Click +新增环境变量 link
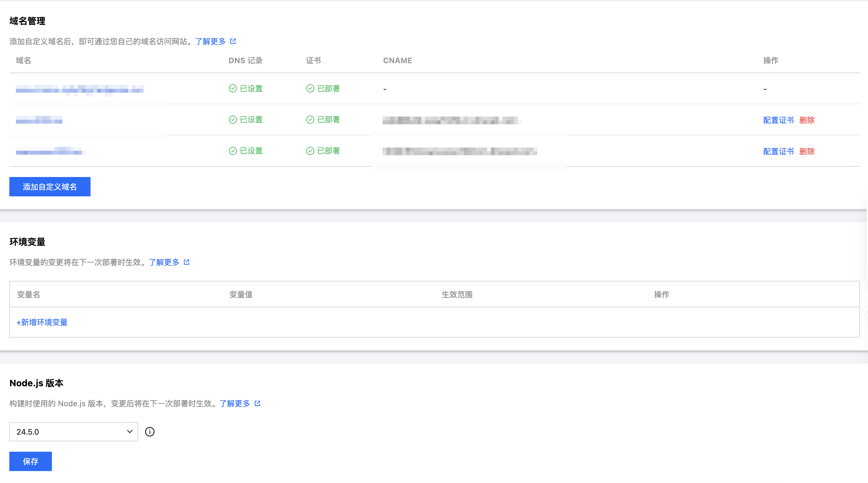This screenshot has width=868, height=483. (42, 322)
